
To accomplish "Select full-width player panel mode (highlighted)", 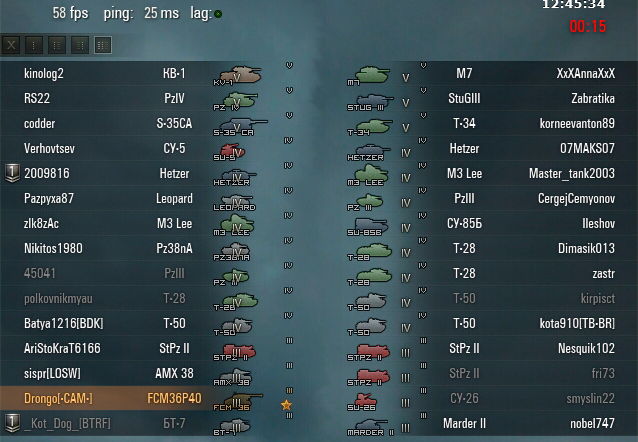I will (103, 45).
